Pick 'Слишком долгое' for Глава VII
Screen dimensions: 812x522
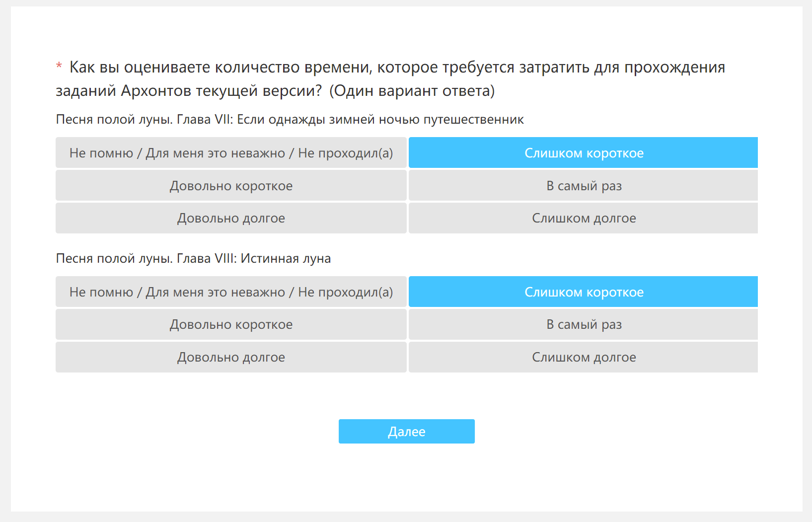coord(583,218)
